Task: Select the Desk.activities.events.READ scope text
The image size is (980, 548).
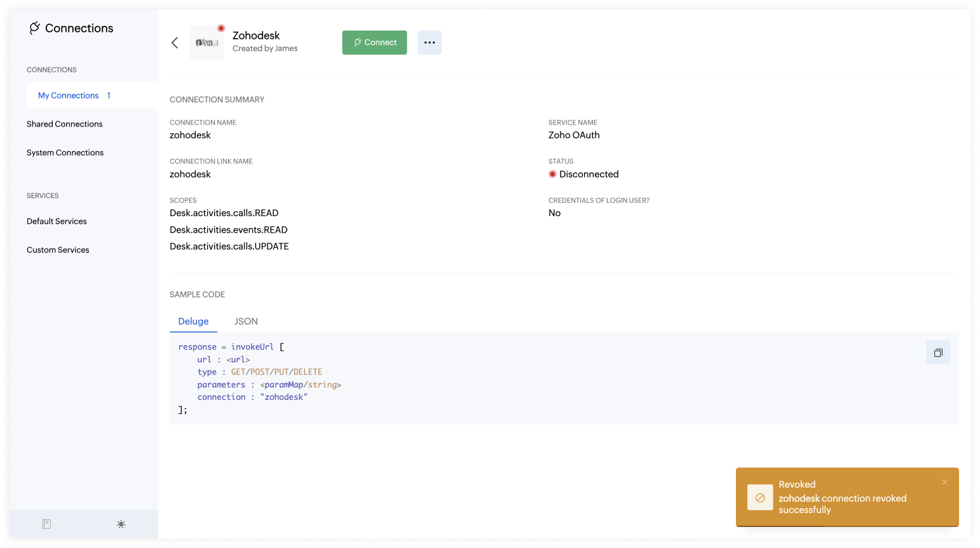Action: click(229, 229)
